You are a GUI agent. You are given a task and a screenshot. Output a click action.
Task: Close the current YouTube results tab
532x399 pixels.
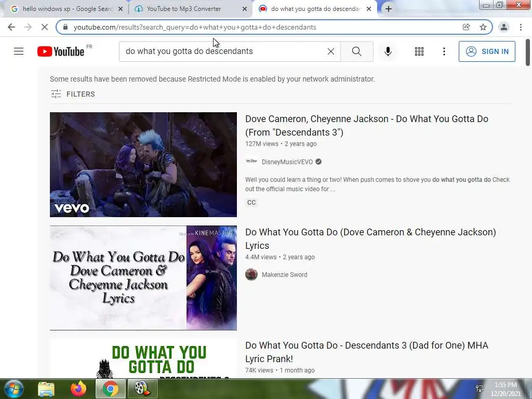(369, 9)
